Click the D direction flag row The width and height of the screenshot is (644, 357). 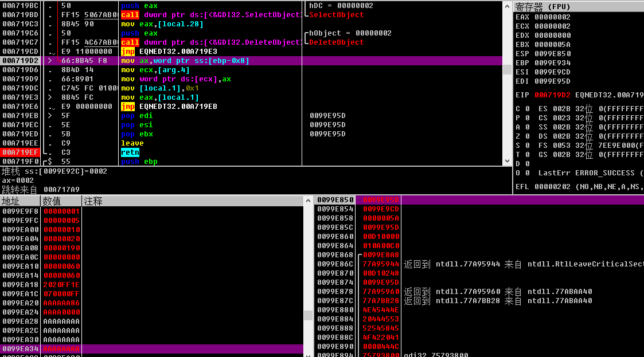(x=522, y=164)
